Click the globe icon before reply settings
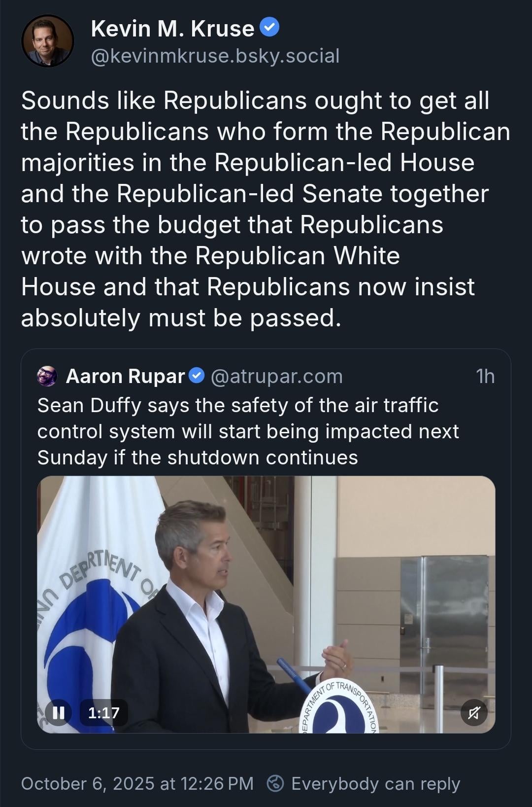The height and width of the screenshot is (807, 532). click(275, 783)
